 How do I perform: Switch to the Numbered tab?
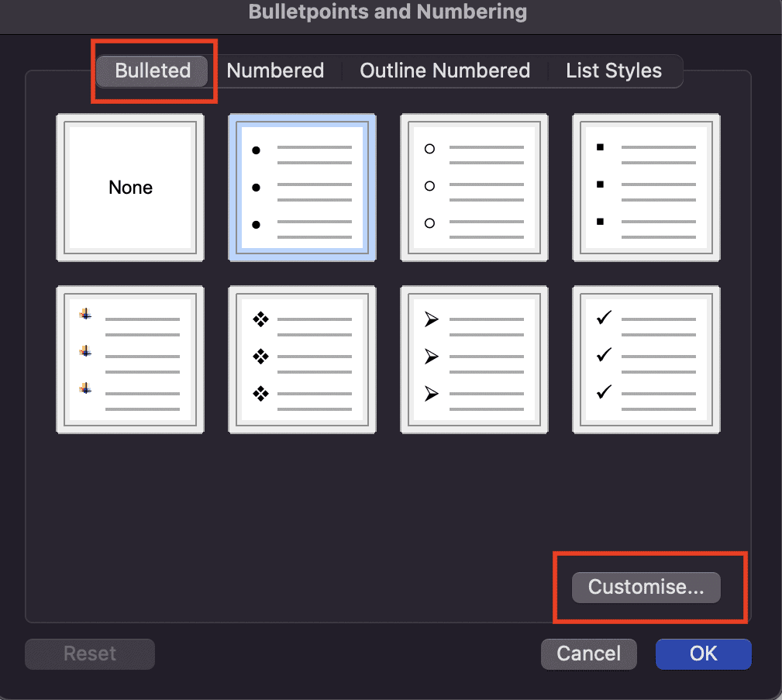click(x=275, y=71)
